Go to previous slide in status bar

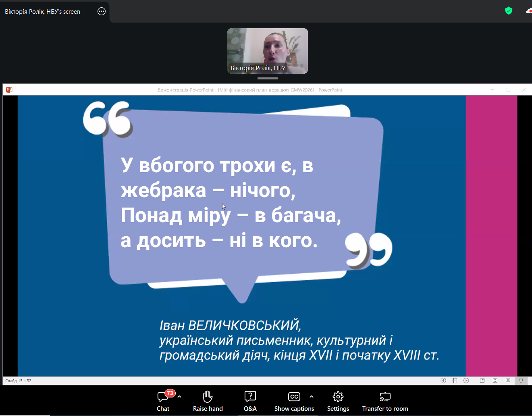tap(443, 381)
